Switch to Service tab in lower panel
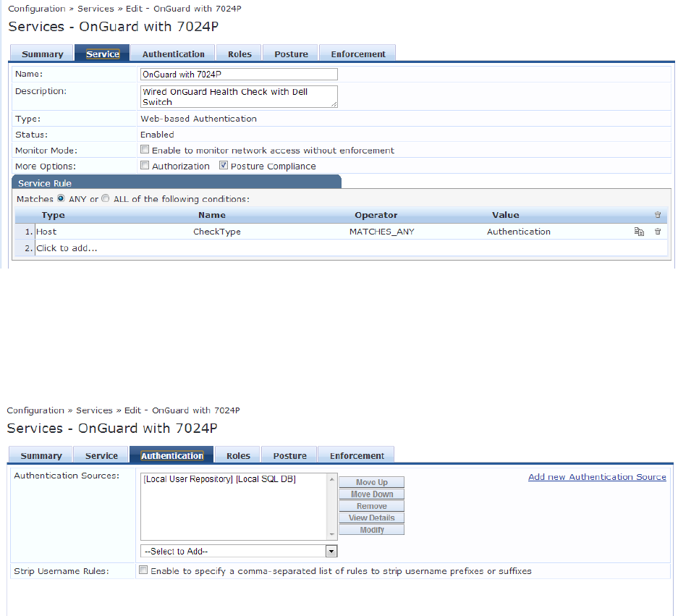This screenshot has width=678, height=616. tap(101, 455)
